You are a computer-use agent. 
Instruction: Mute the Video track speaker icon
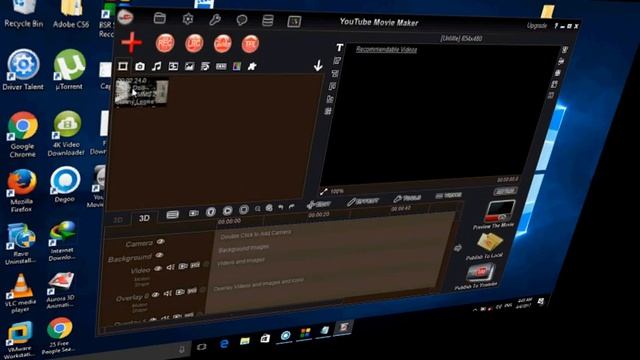[x=170, y=267]
